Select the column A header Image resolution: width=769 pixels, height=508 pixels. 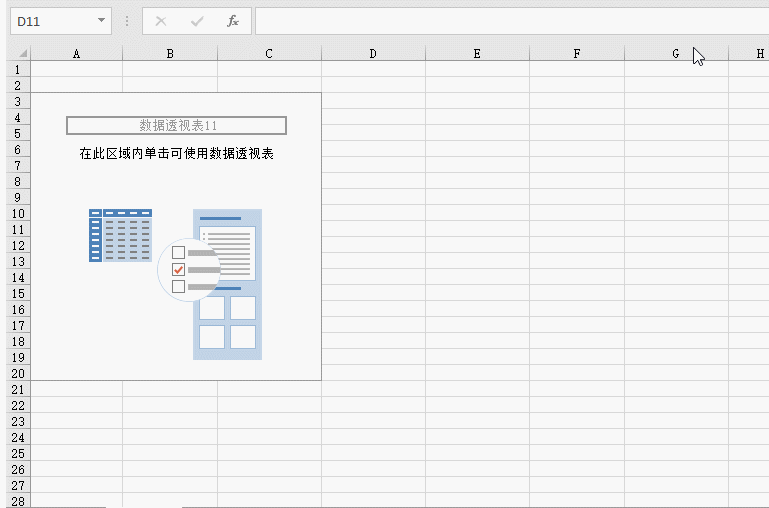[77, 54]
